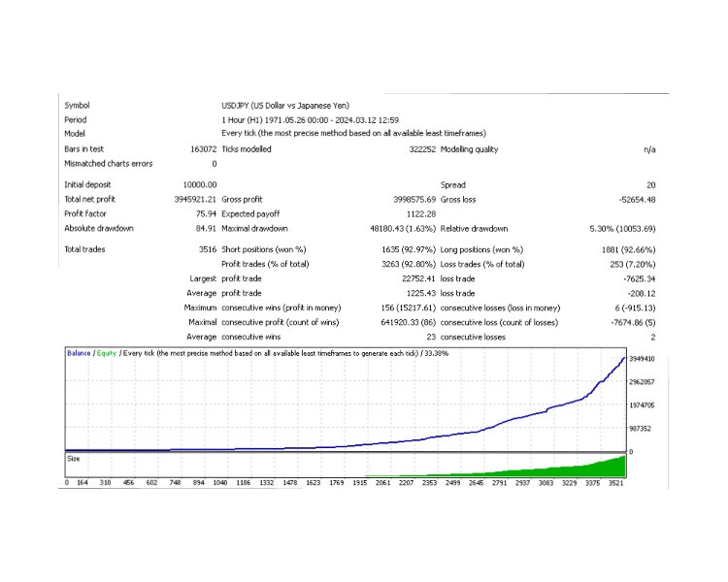The image size is (728, 582).
Task: Click the Model description 'Every tick' text
Action: (x=353, y=133)
